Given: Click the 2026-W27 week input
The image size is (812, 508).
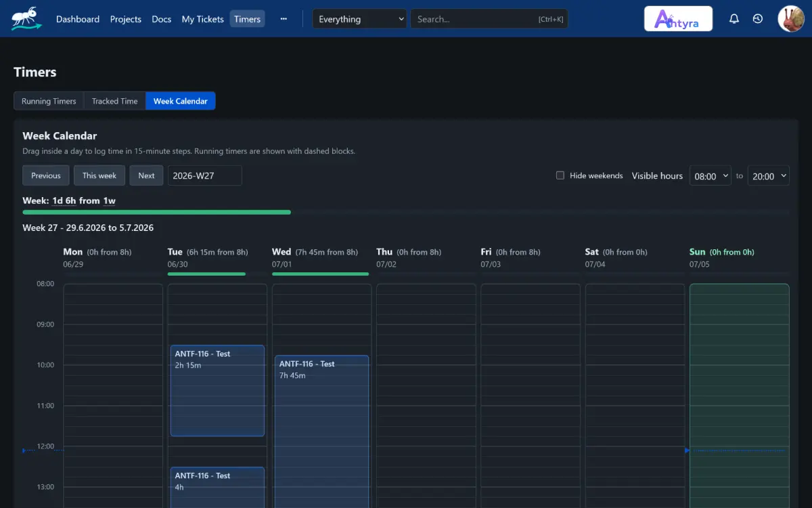Looking at the screenshot, I should click(205, 175).
